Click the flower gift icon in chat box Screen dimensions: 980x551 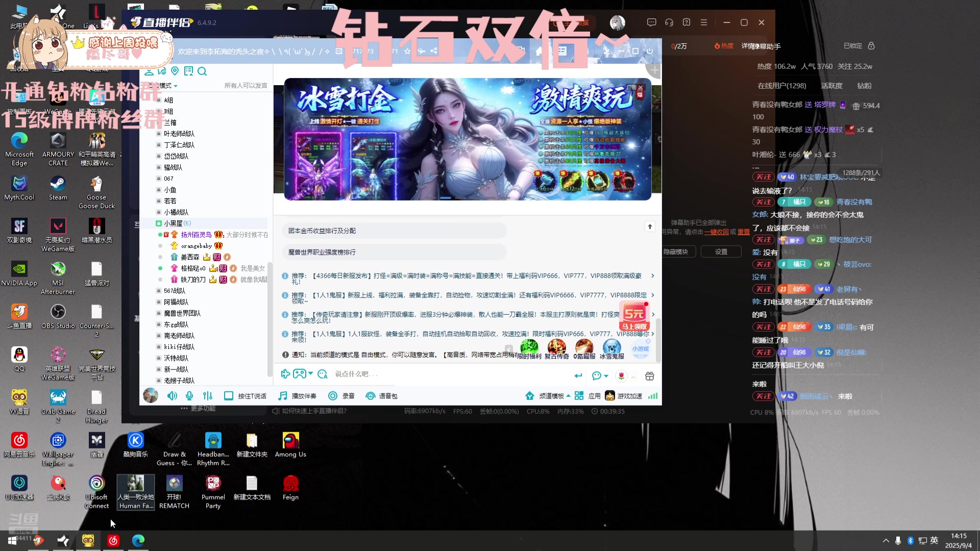[x=621, y=376]
